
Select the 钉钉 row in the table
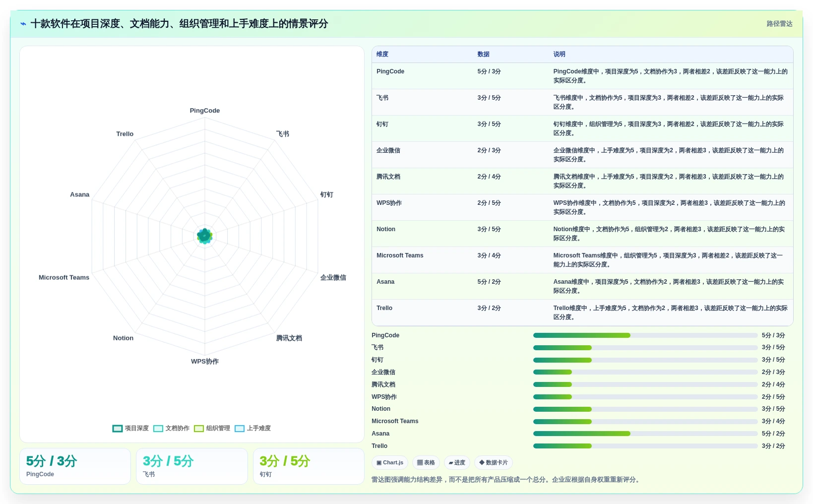click(582, 128)
